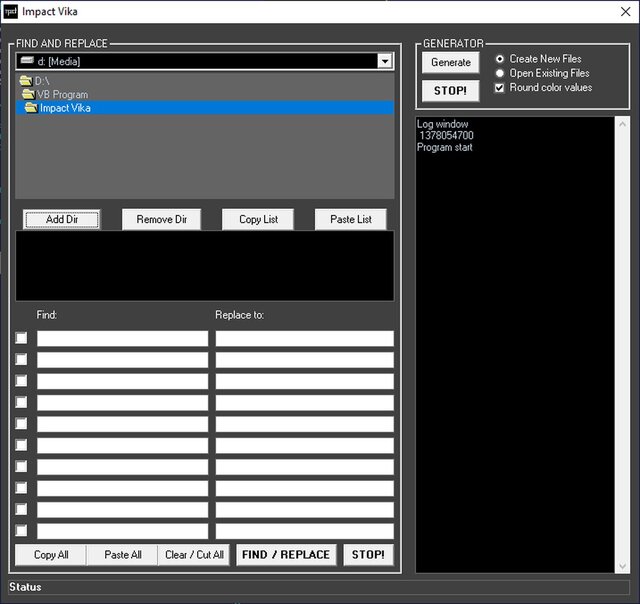Screen dimensions: 640x604
Task: Select the Open Existing Files radio option
Action: [500, 73]
